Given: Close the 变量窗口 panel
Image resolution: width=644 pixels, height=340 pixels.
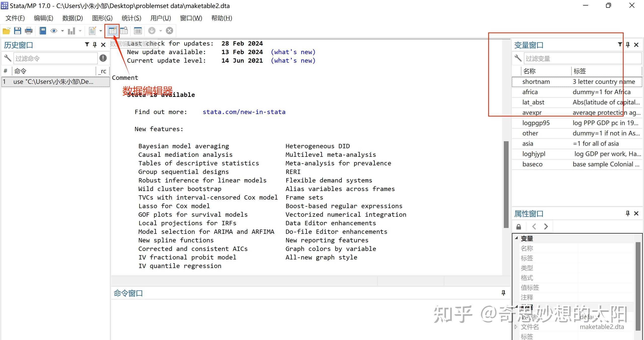Looking at the screenshot, I should (636, 45).
